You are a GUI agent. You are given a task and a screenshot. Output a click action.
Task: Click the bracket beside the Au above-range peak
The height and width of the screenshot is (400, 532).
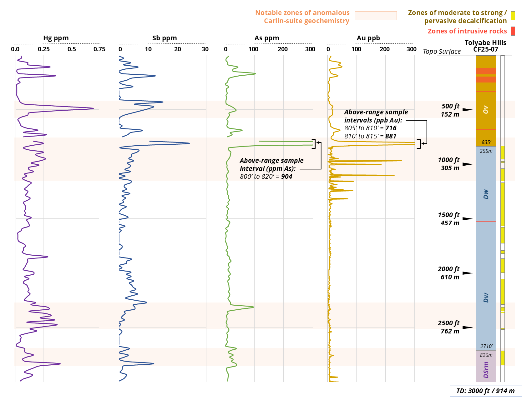click(419, 144)
